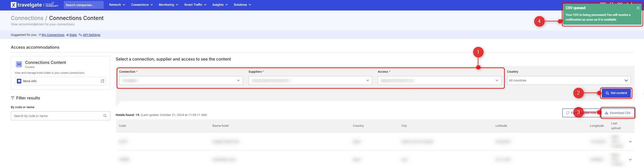Image resolution: width=644 pixels, height=168 pixels.
Task: Click the search magnifier icon in filter box
Action: 105,116
